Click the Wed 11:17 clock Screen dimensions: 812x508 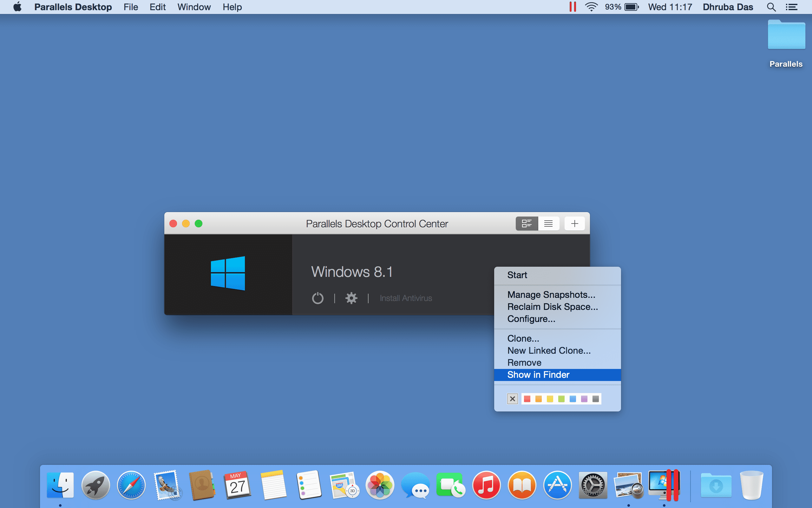(x=670, y=7)
